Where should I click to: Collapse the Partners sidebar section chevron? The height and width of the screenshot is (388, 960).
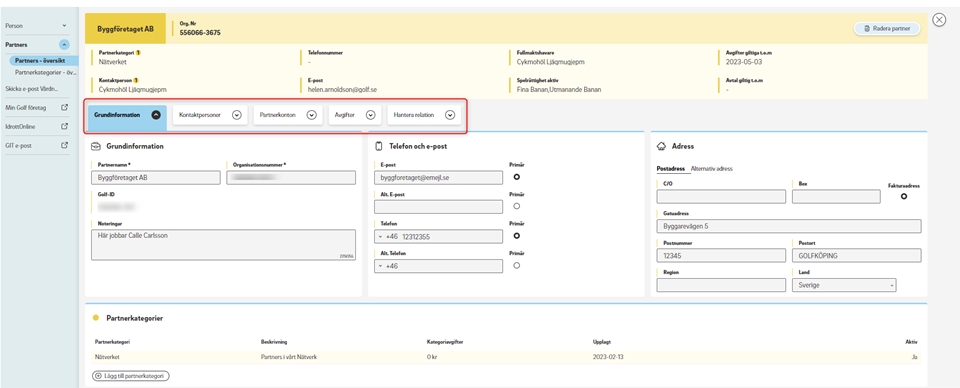point(64,45)
